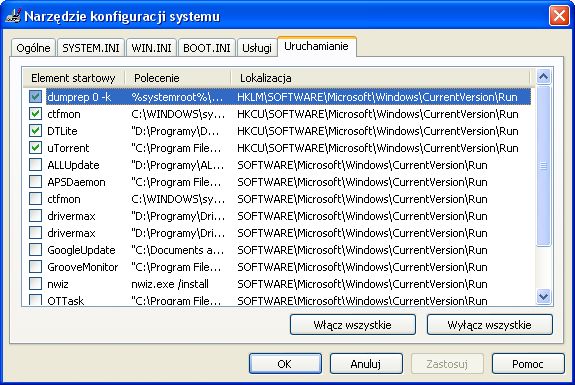The height and width of the screenshot is (385, 575).
Task: Tick the nwiz startup checkbox
Action: tap(36, 283)
